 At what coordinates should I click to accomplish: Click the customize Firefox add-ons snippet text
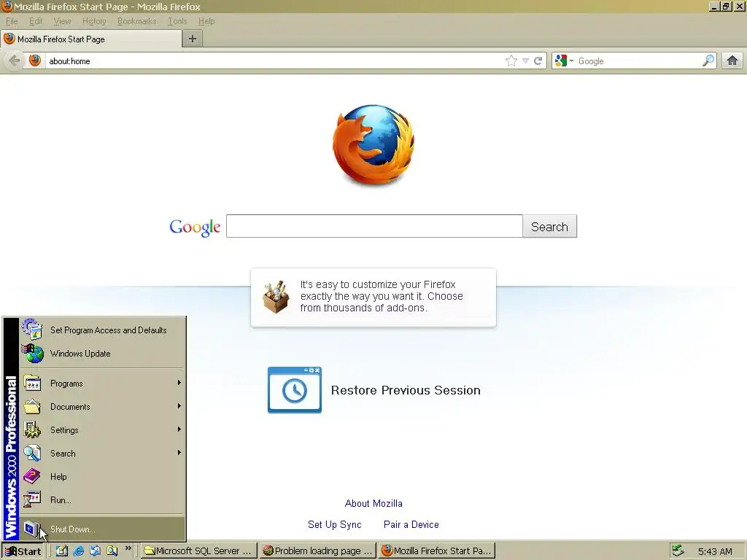tap(382, 296)
